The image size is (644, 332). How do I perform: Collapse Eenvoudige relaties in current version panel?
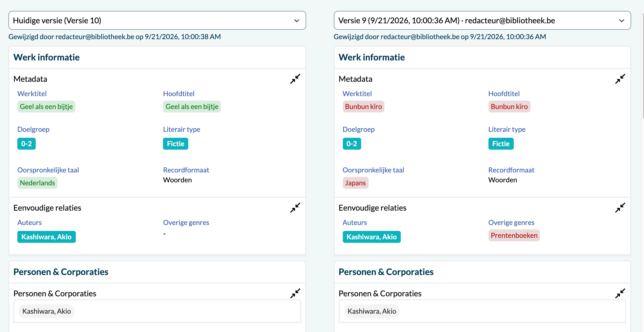(x=295, y=208)
